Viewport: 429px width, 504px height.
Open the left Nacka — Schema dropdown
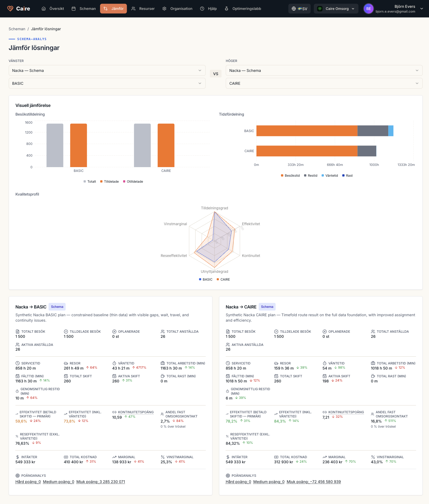[x=107, y=70]
